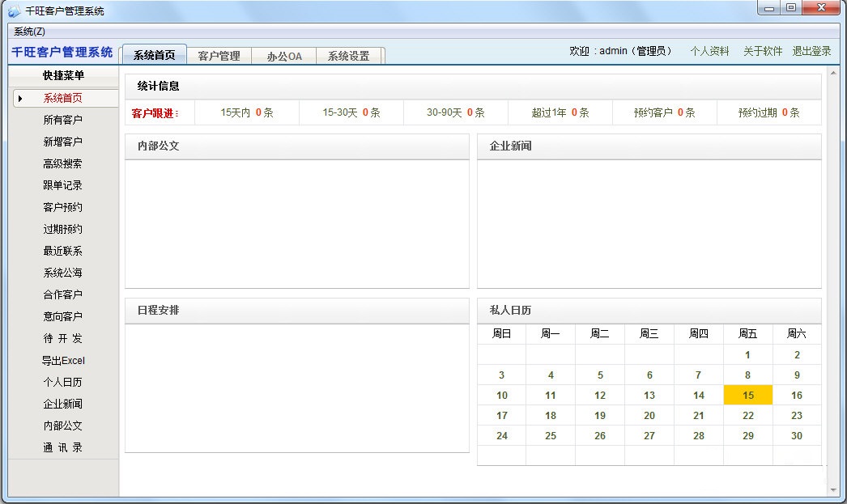This screenshot has height=504, width=847.
Task: Open 通讯录 in the sidebar
Action: pos(62,447)
